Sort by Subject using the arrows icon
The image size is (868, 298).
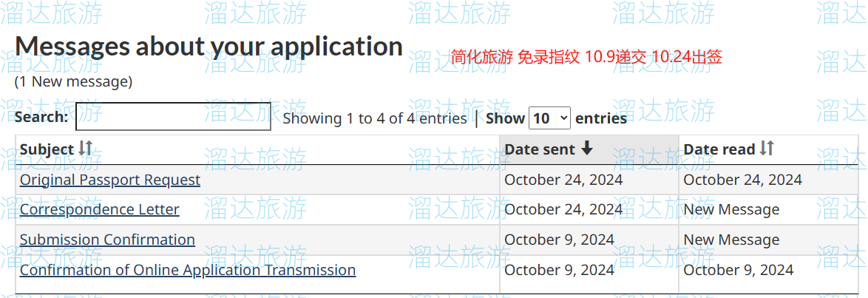tap(85, 148)
